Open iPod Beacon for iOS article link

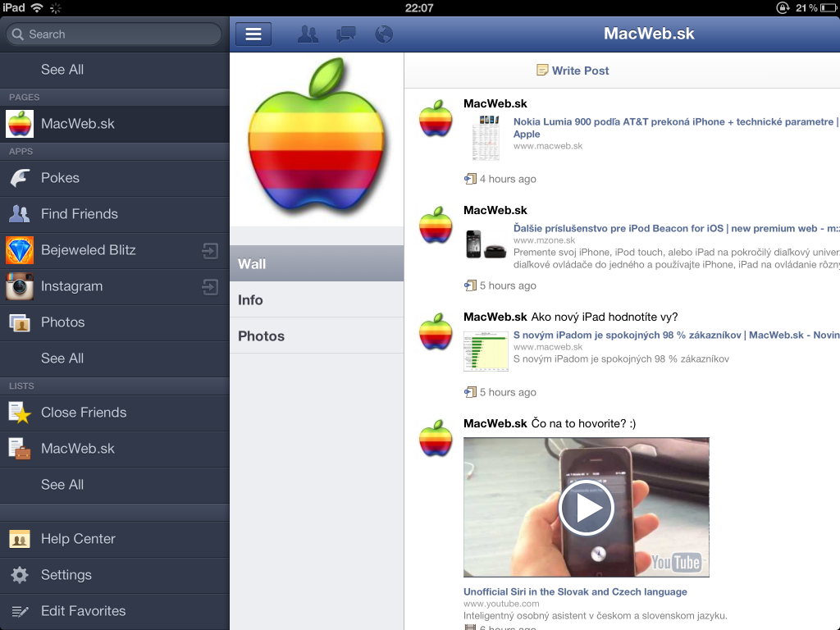pos(676,228)
